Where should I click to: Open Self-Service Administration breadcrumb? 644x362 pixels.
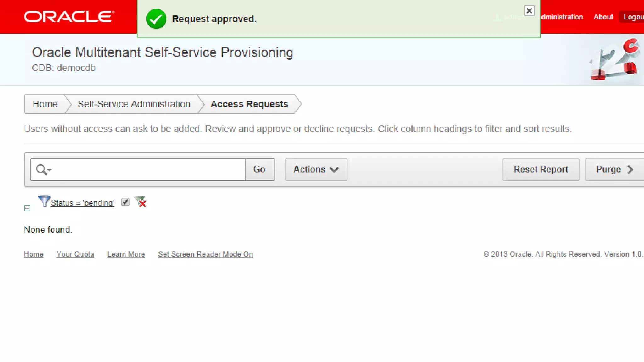click(x=134, y=104)
